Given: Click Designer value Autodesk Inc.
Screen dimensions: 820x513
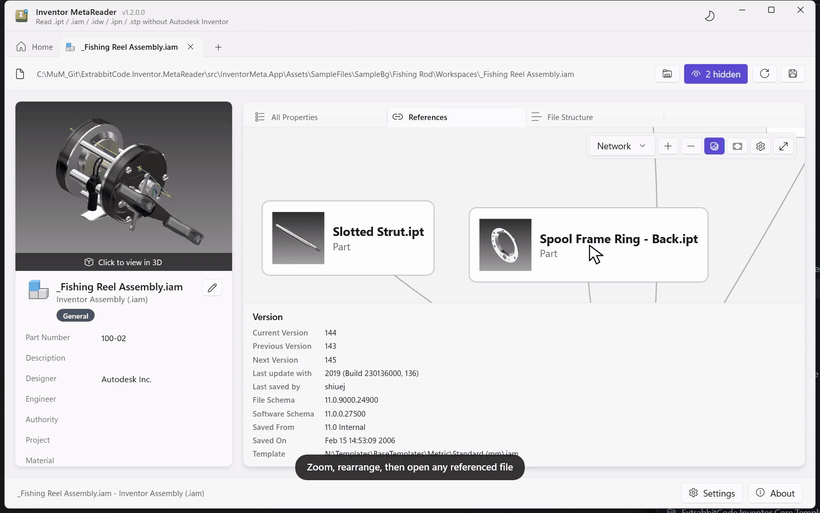Looking at the screenshot, I should [x=126, y=379].
